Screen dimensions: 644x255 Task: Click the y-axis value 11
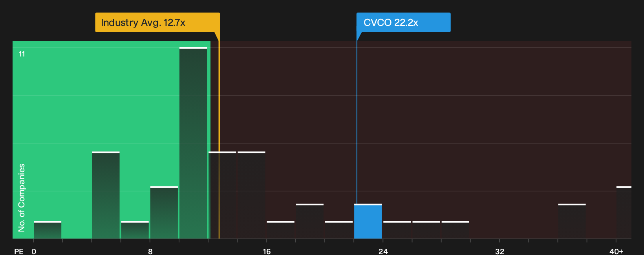(x=22, y=54)
